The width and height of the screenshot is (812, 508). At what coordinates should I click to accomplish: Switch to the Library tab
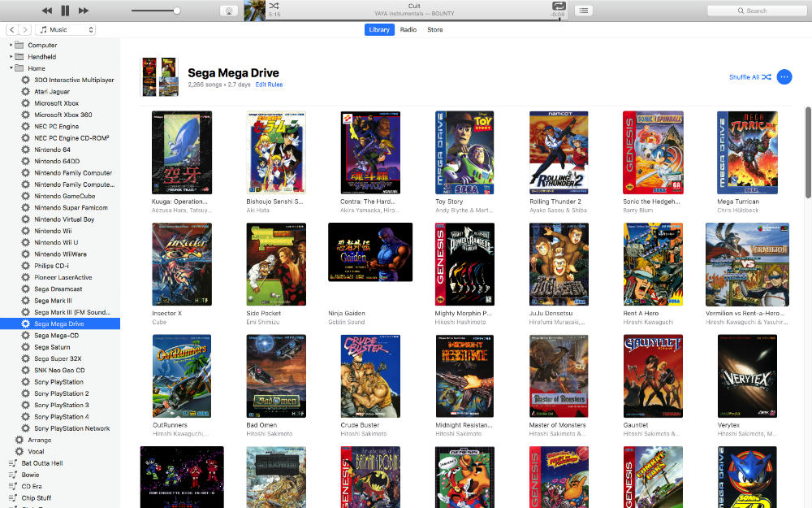[379, 29]
